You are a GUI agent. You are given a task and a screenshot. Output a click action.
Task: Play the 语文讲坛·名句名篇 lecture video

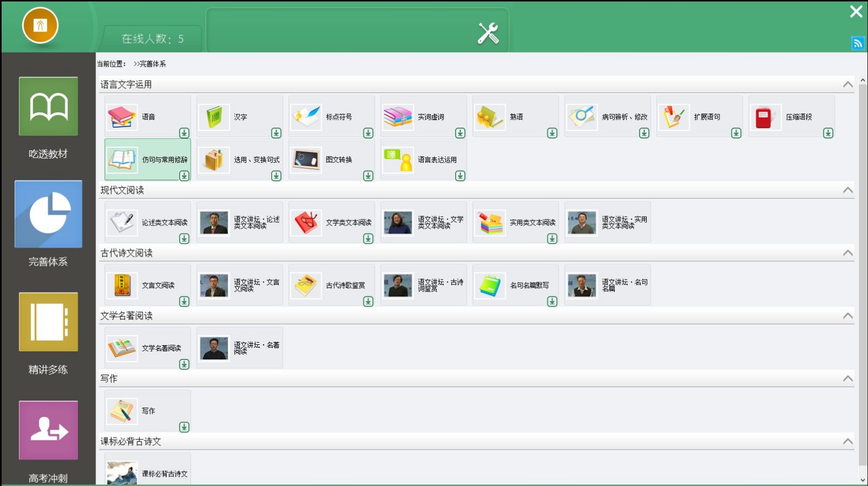point(608,285)
